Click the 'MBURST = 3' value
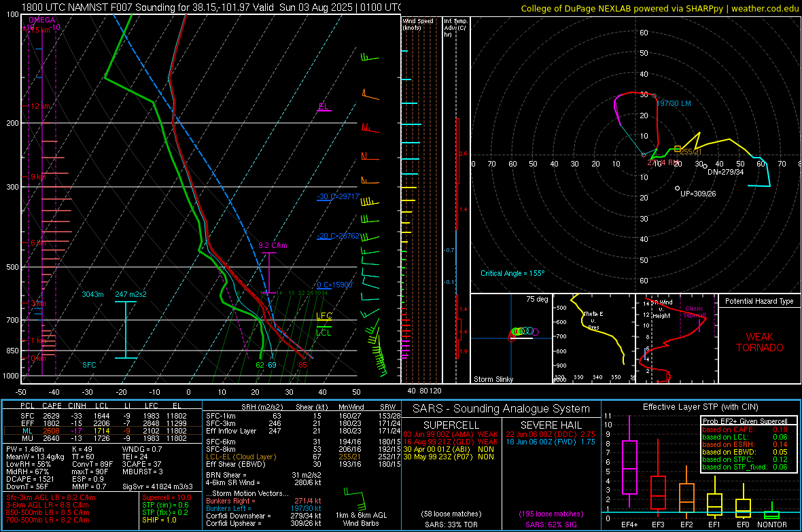The width and height of the screenshot is (802, 532). click(x=142, y=471)
